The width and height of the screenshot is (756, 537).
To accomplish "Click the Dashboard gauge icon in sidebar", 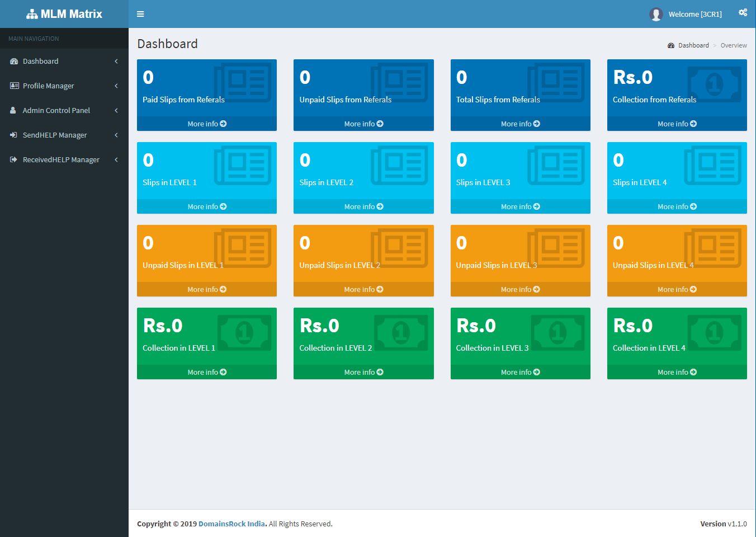I will point(14,62).
